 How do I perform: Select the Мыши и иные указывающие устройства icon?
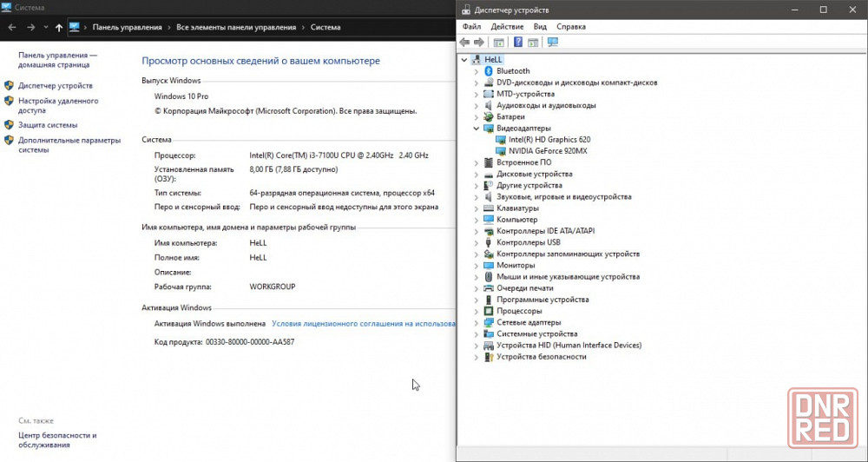[488, 277]
